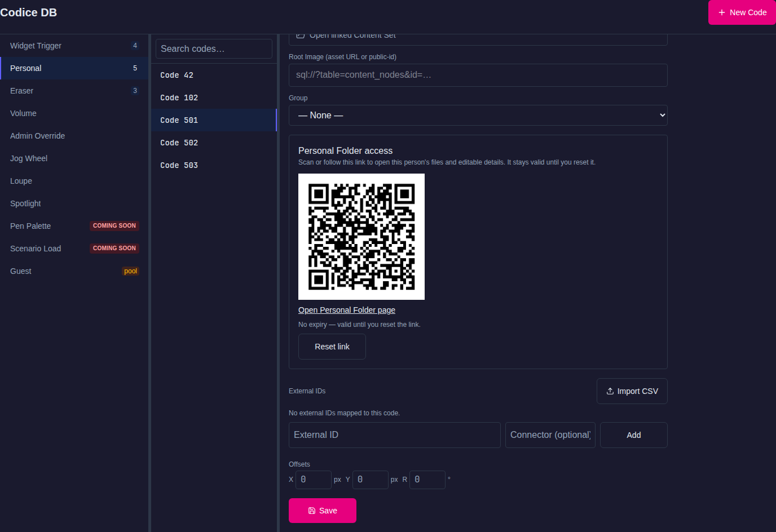Viewport: 776px width, 532px height.
Task: Click the Save button
Action: (323, 511)
